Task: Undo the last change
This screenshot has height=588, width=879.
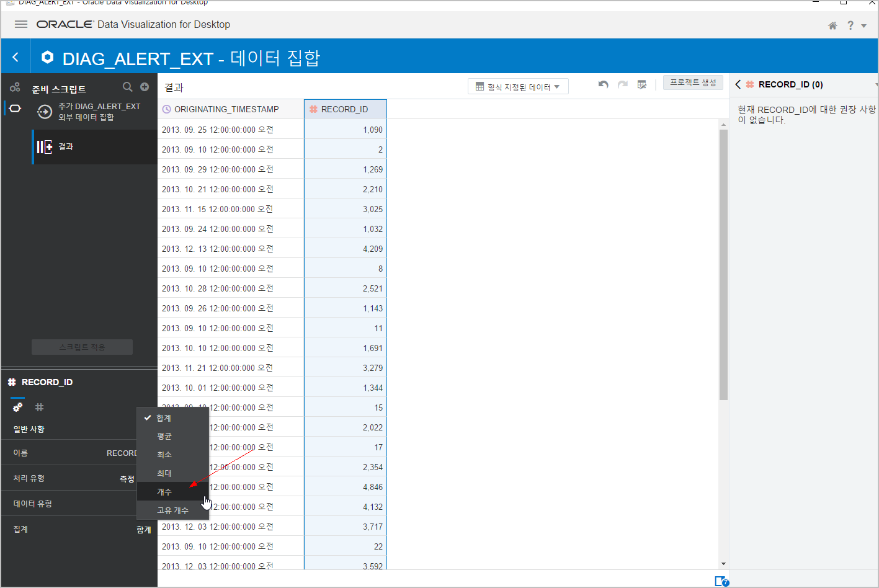Action: [x=603, y=84]
